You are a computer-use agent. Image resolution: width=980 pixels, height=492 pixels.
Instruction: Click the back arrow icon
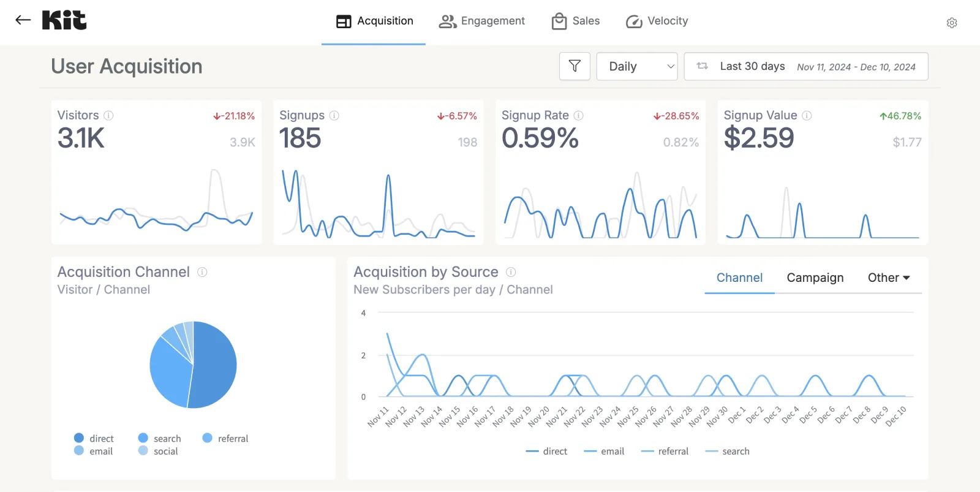coord(23,20)
